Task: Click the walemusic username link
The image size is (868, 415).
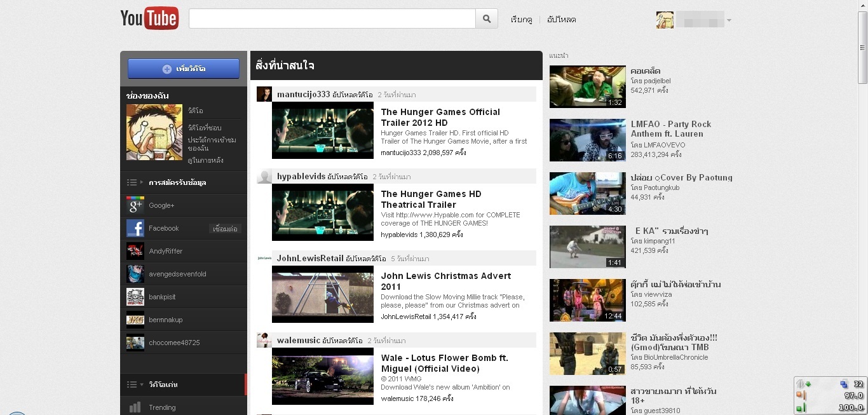Action: click(298, 340)
